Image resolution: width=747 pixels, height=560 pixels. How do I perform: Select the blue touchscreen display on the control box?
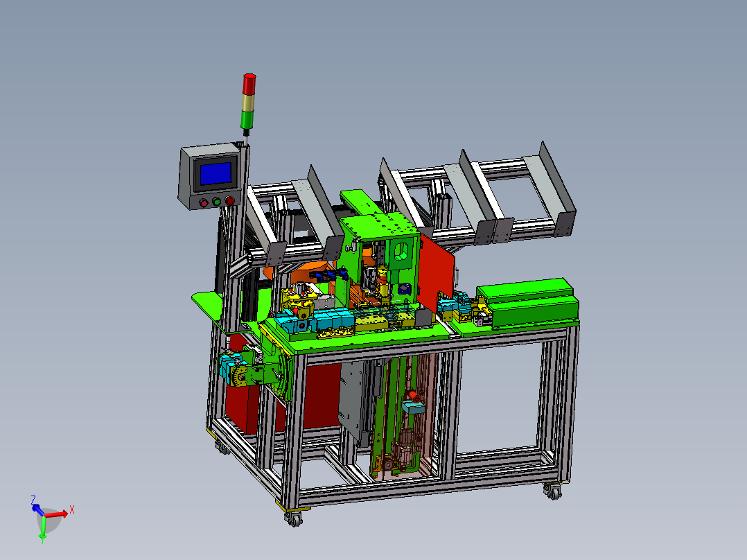[x=216, y=173]
